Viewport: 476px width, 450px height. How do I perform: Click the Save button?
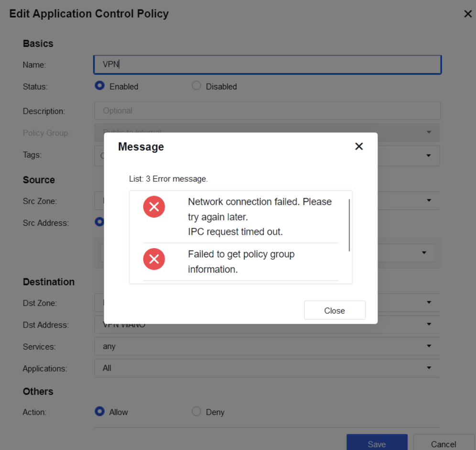click(x=377, y=444)
